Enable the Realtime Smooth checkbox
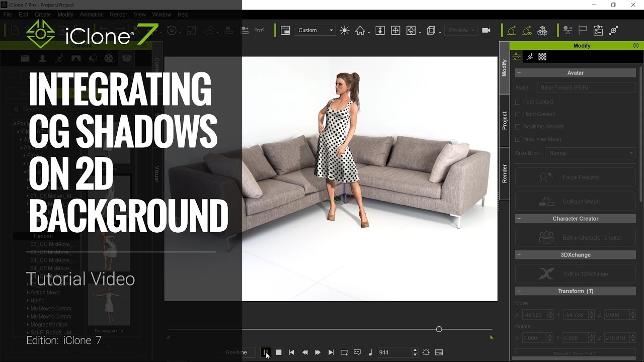Viewport: 644px width, 362px height. (518, 127)
